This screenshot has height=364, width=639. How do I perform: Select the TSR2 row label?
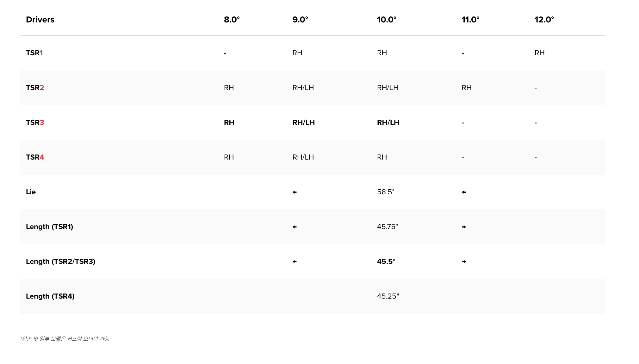35,88
